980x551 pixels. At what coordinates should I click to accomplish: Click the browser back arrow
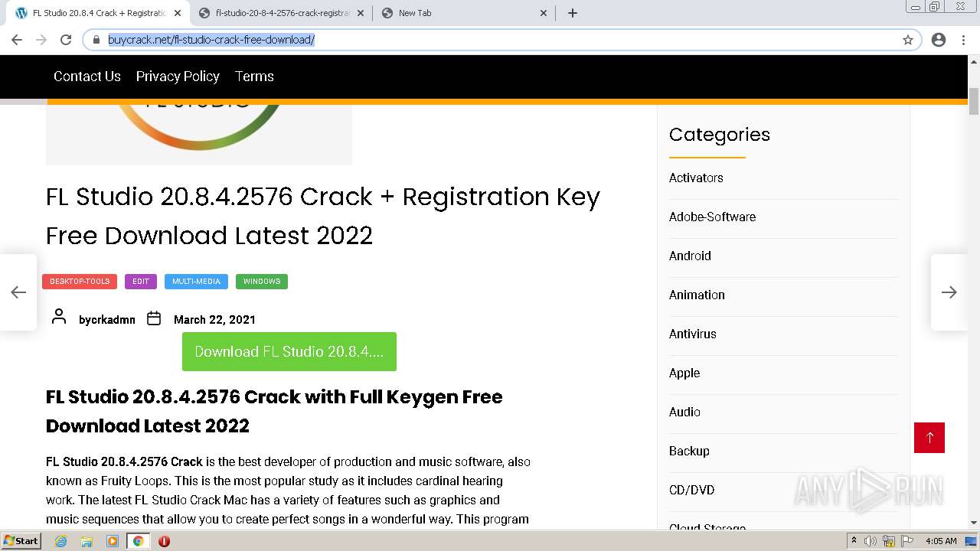[x=17, y=40]
